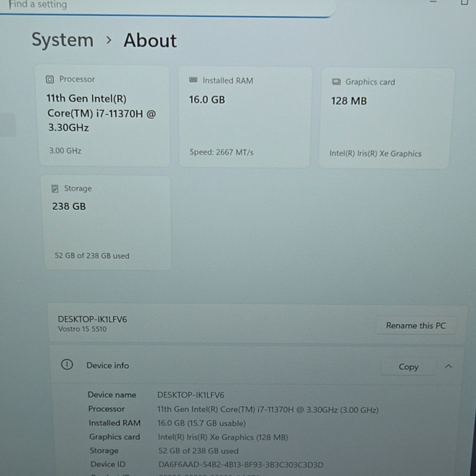
Task: Copy the device info
Action: pyautogui.click(x=408, y=367)
